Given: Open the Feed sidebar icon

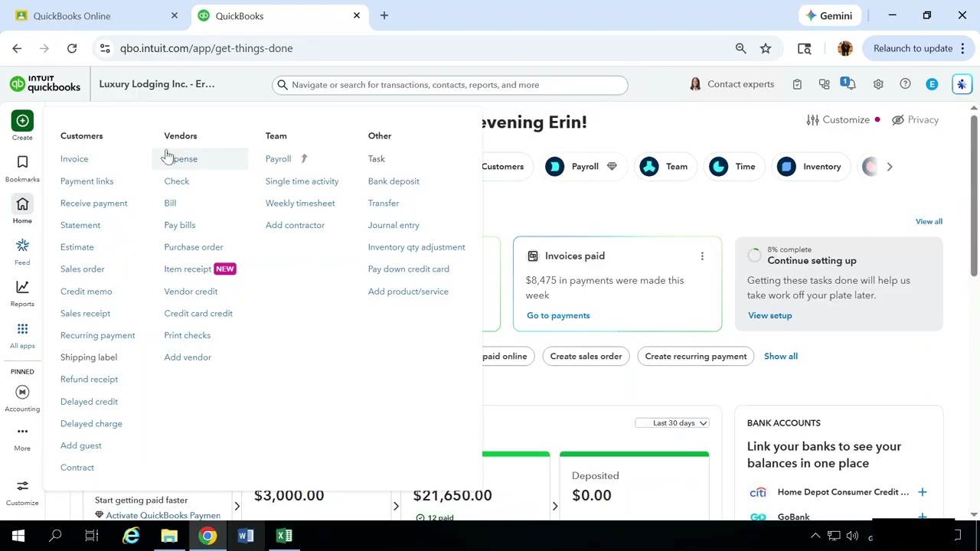Looking at the screenshot, I should click(x=22, y=246).
